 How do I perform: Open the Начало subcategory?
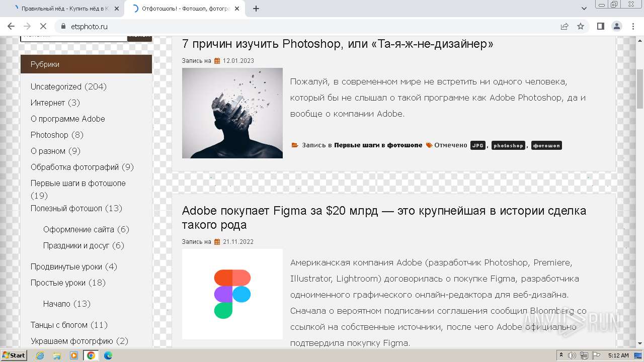(x=57, y=304)
